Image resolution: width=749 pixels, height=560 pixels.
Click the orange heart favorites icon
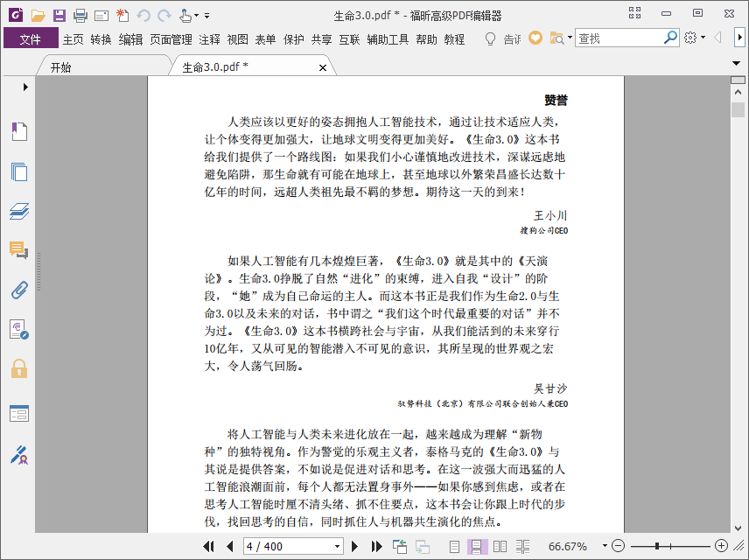pos(535,38)
